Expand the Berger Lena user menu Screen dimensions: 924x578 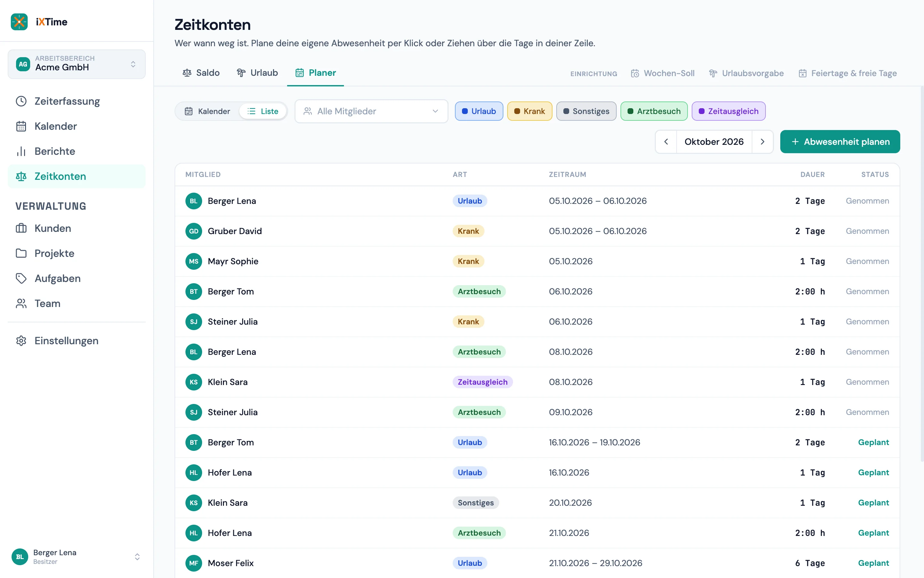[x=76, y=556]
